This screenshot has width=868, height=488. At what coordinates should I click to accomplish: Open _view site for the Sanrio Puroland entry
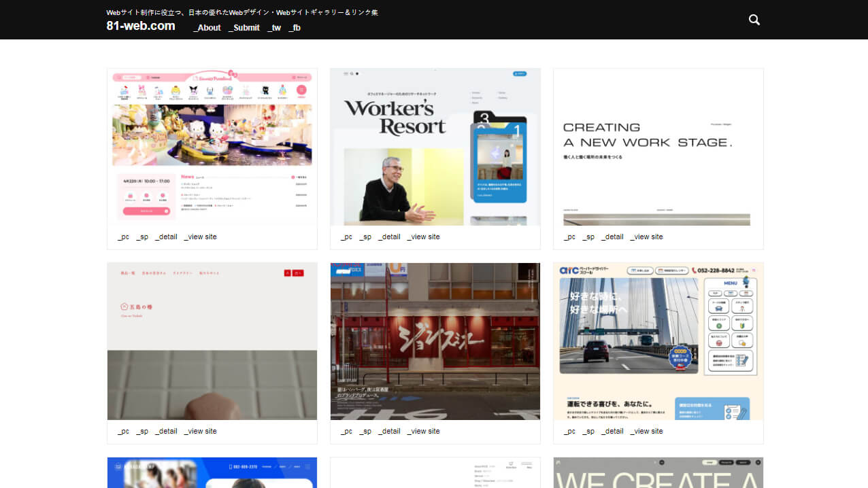200,237
